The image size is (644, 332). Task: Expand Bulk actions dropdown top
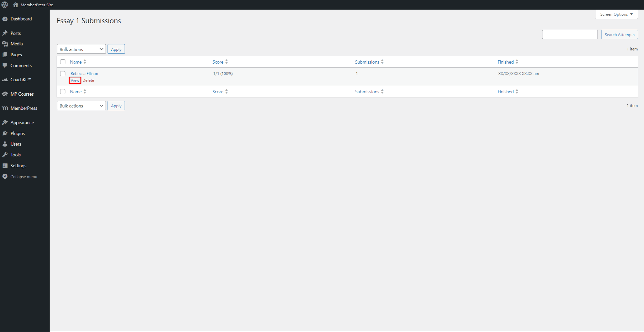point(81,49)
